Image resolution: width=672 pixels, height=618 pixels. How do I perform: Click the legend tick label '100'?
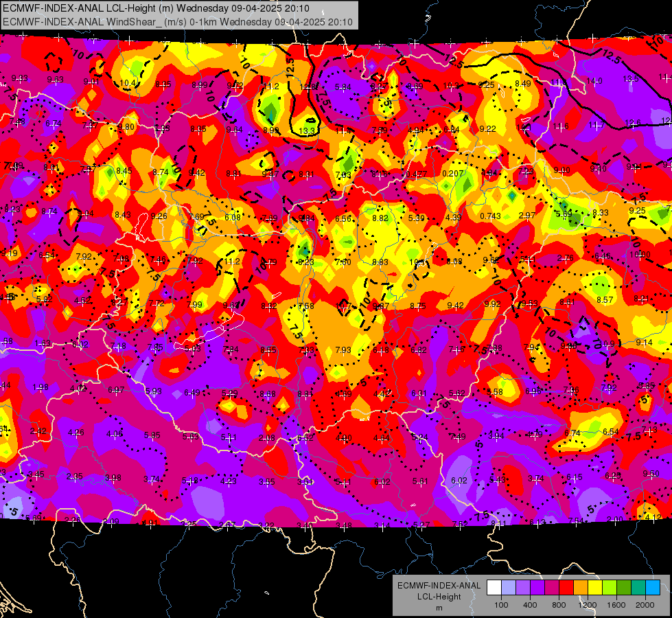501,605
